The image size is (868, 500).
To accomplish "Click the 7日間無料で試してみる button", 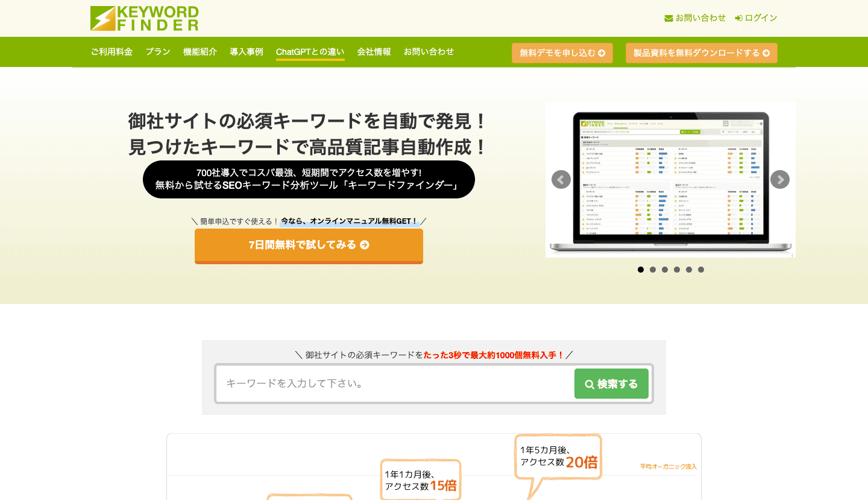I will click(309, 246).
